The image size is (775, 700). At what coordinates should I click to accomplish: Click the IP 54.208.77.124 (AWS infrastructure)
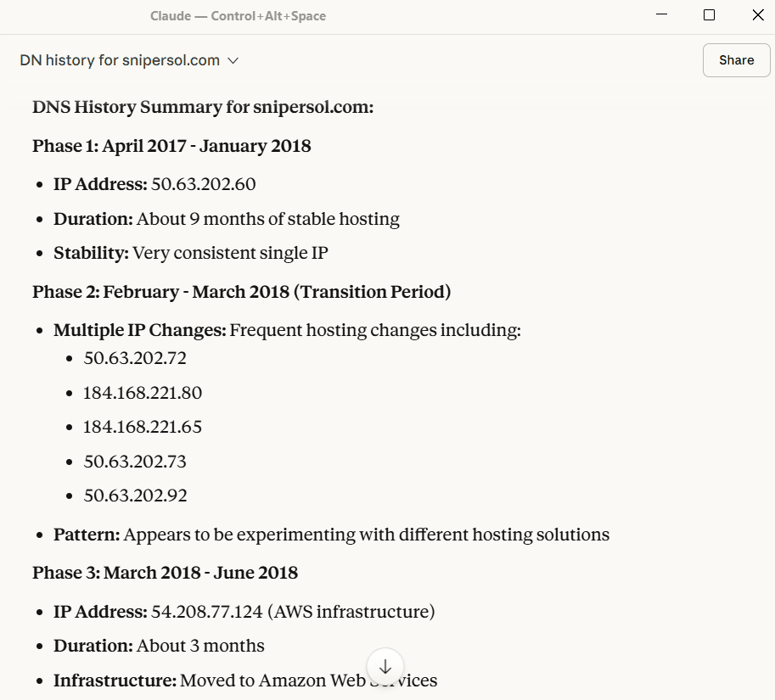tap(293, 612)
